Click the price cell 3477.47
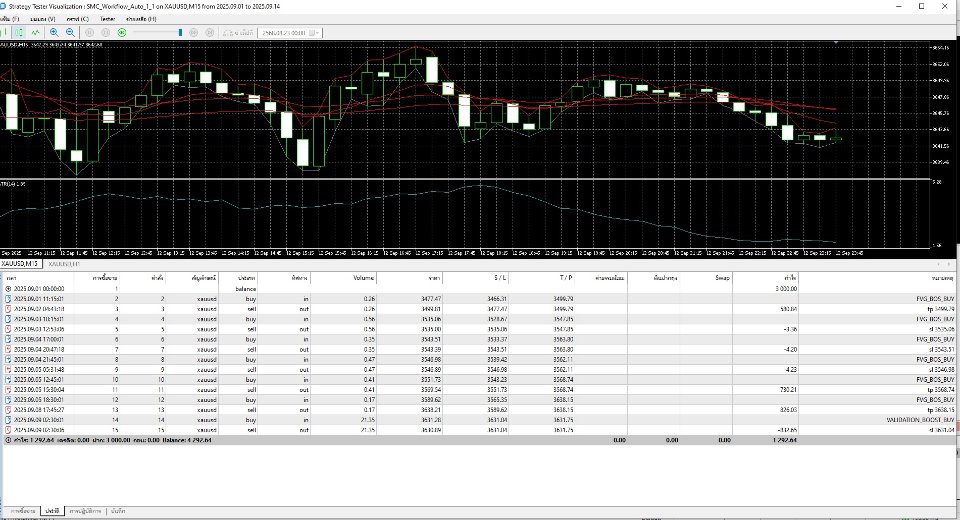Screen dimensions: 960x520 pyautogui.click(x=431, y=299)
